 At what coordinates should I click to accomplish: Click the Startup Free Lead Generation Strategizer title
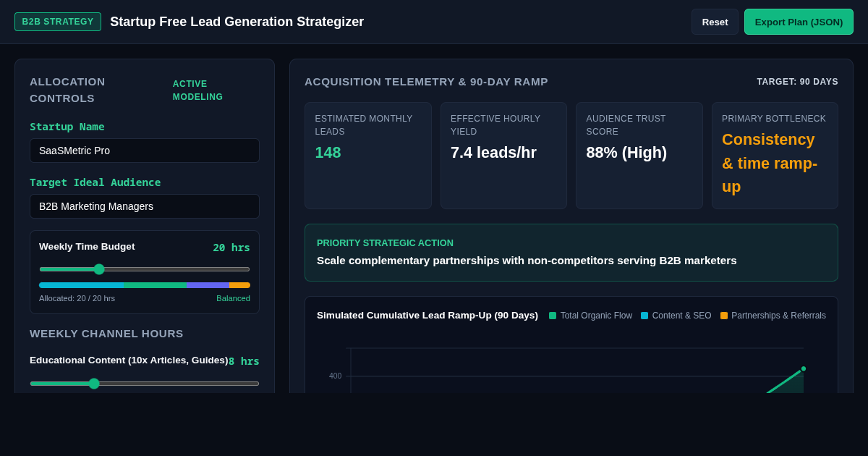tap(237, 22)
